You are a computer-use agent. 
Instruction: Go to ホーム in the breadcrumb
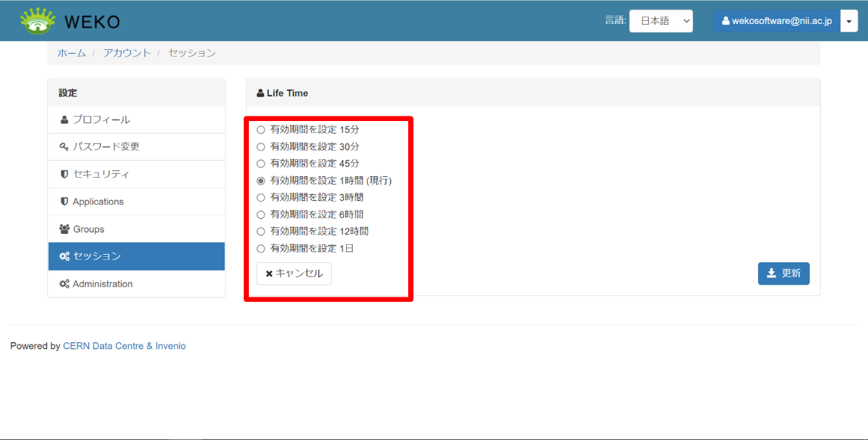pyautogui.click(x=71, y=53)
